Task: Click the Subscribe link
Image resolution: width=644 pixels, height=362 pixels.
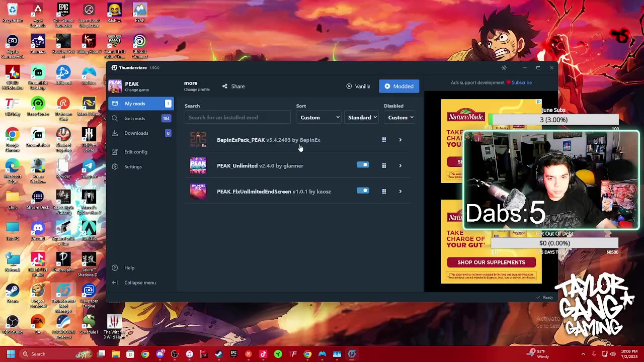Action: click(x=521, y=82)
